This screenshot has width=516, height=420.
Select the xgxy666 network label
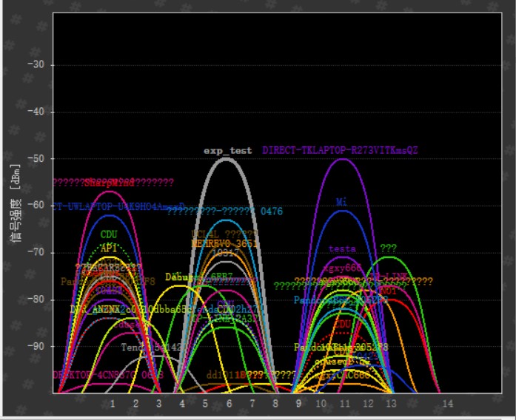(342, 268)
